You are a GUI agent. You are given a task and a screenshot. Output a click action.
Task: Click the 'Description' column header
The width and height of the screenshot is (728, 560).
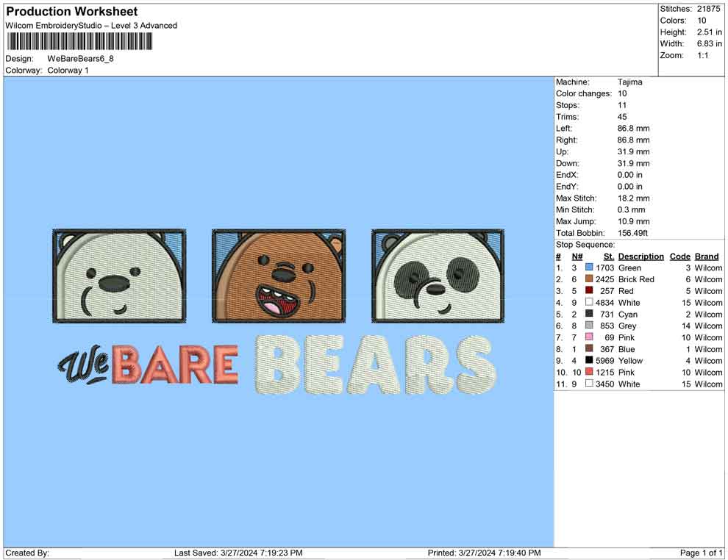point(641,256)
